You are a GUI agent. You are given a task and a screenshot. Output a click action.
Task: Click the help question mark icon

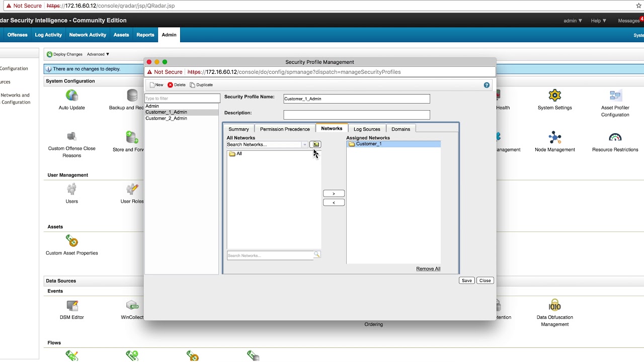[487, 85]
